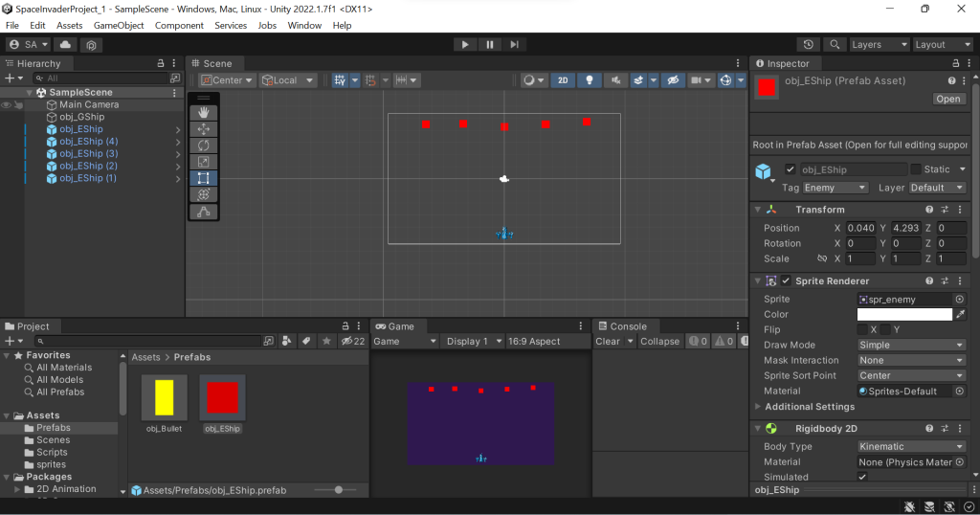Click the Clear button in Console
Screen dimensions: 980x515
point(608,341)
